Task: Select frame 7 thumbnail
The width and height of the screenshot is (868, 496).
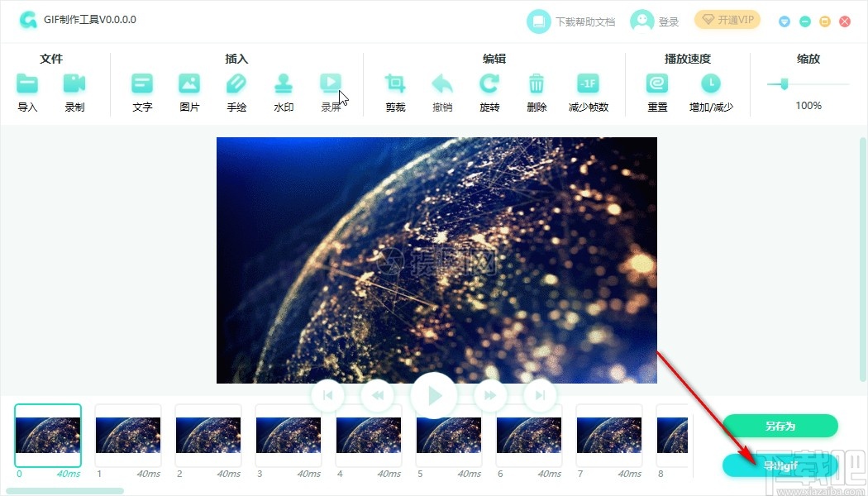Action: pyautogui.click(x=609, y=436)
